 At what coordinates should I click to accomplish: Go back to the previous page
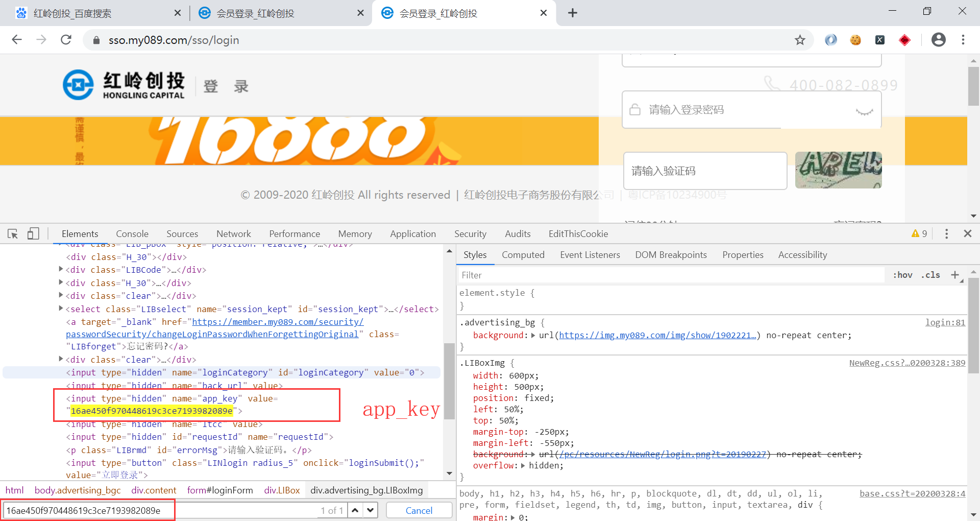click(x=17, y=40)
